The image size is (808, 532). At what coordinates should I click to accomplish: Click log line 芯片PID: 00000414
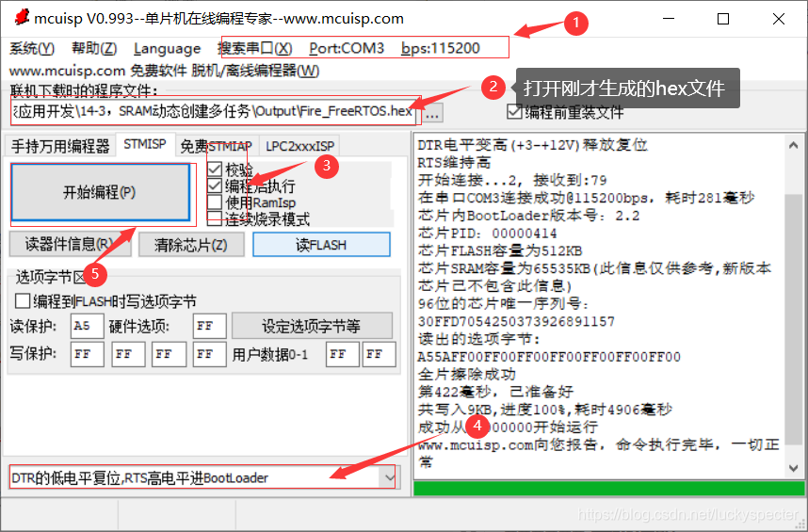pyautogui.click(x=488, y=234)
